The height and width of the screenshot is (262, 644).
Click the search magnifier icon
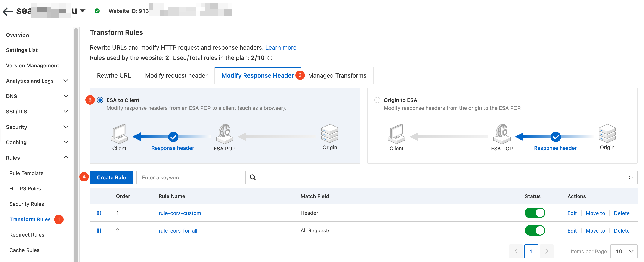(x=253, y=177)
